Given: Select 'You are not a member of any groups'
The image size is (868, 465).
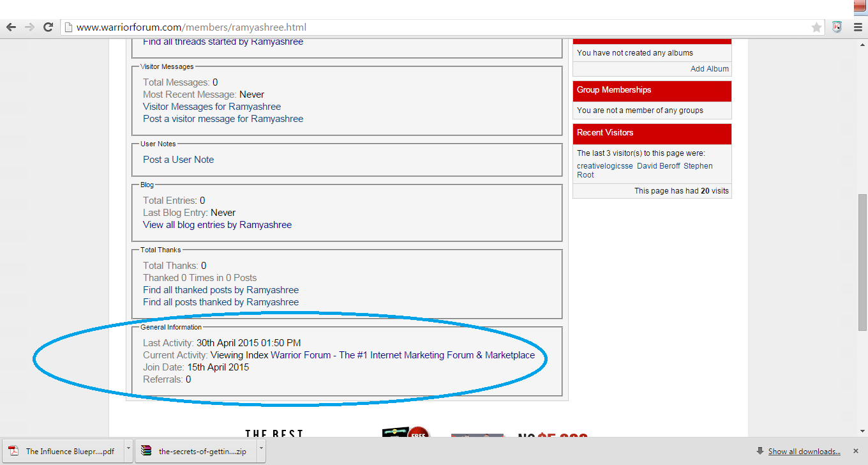Looking at the screenshot, I should tap(640, 111).
